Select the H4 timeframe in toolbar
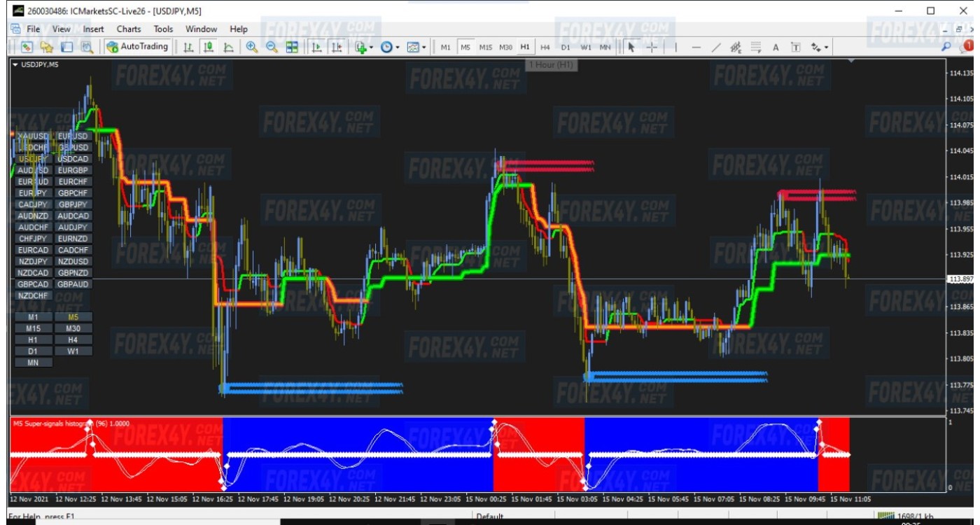The width and height of the screenshot is (980, 525). 545,47
